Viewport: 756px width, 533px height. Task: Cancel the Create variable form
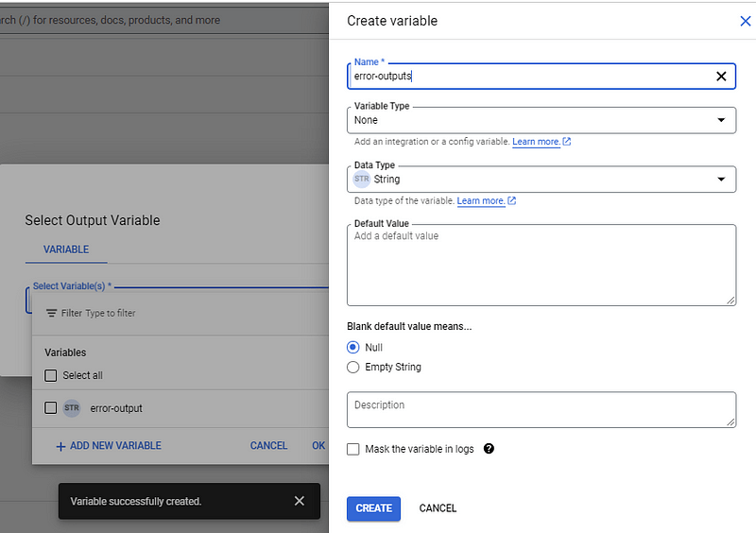pyautogui.click(x=438, y=508)
